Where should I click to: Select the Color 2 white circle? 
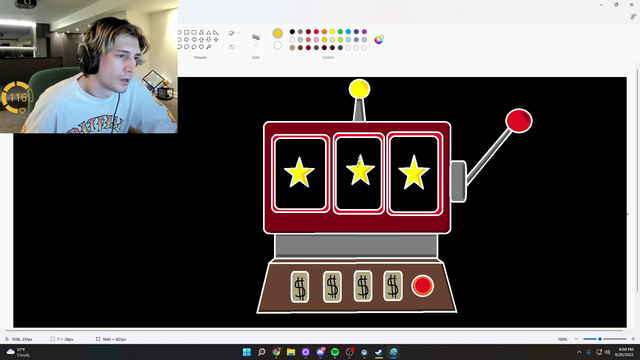point(278,45)
